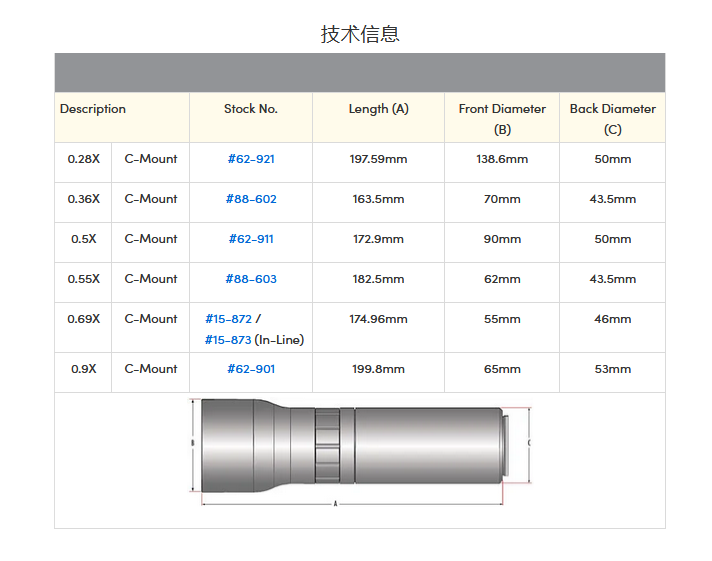This screenshot has width=712, height=561.
Task: Click the Back Diameter (C) header
Action: coord(612,118)
